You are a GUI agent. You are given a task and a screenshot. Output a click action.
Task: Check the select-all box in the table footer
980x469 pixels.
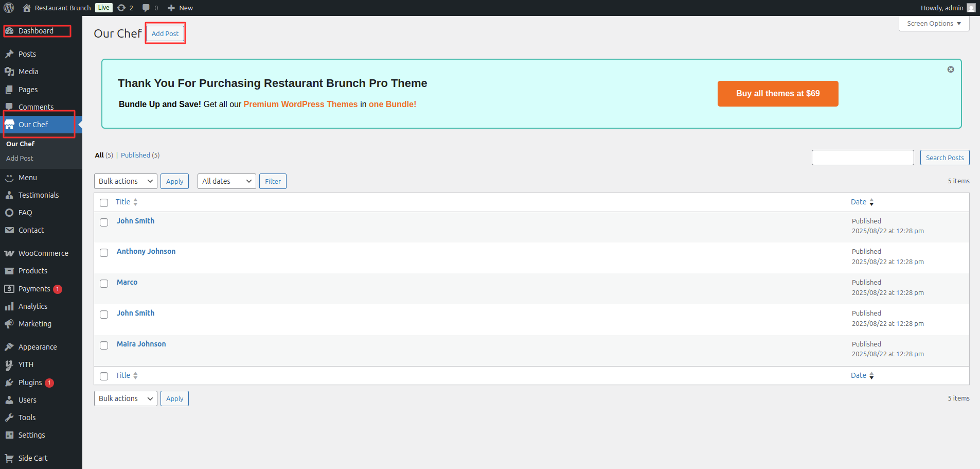104,376
